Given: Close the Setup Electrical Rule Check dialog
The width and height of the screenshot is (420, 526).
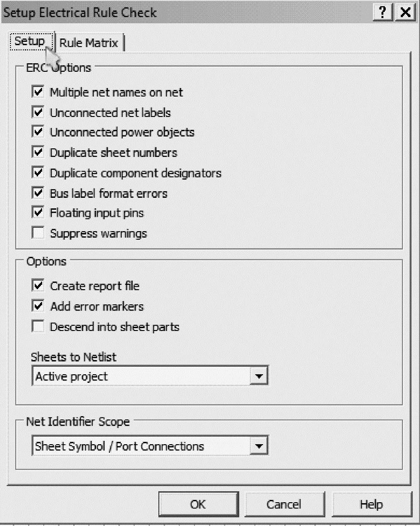Looking at the screenshot, I should coord(404,12).
